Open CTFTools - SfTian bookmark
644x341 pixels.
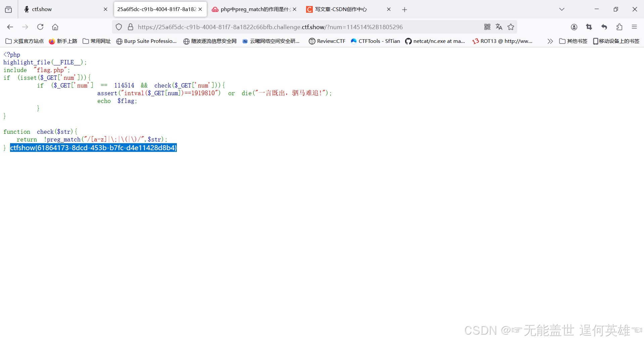375,41
